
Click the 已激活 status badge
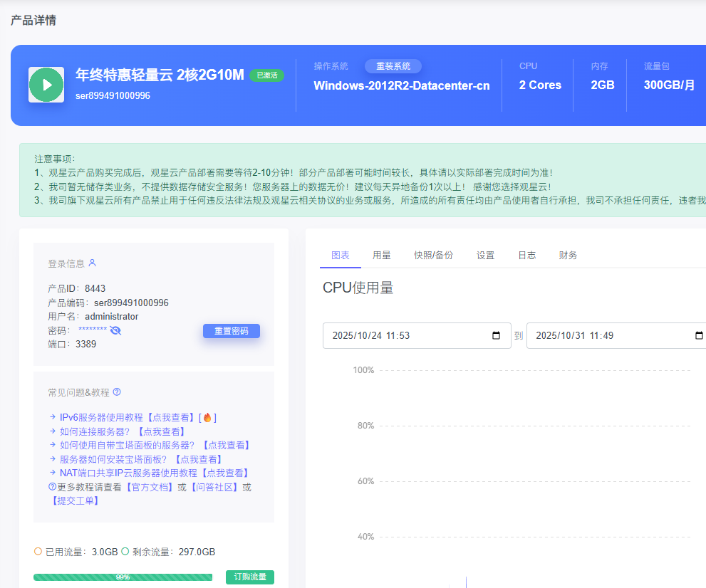click(266, 75)
